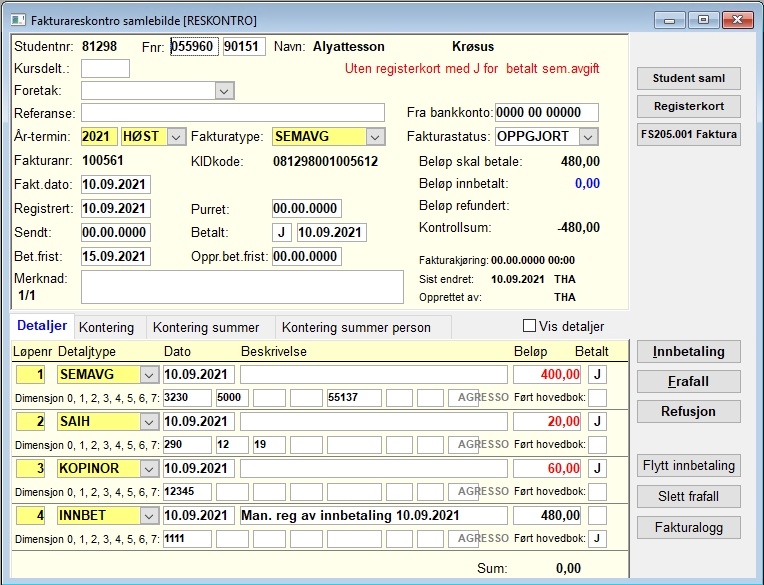Viewport: 764px width, 585px height.
Task: Click the Innbetaling button
Action: coord(688,352)
